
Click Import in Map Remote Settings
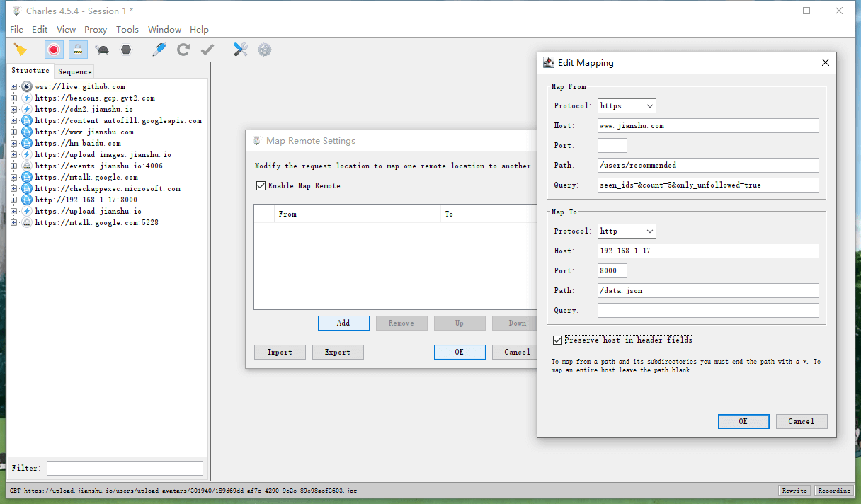[x=280, y=352]
